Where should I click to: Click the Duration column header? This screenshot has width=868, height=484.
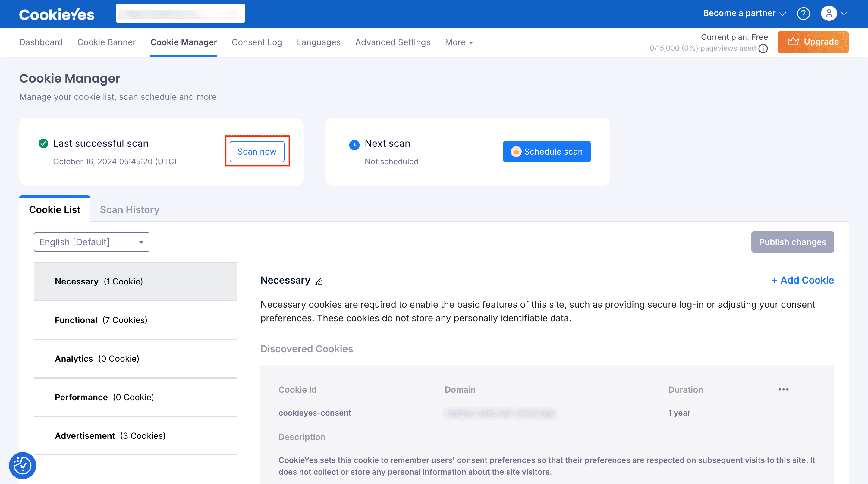pos(686,390)
